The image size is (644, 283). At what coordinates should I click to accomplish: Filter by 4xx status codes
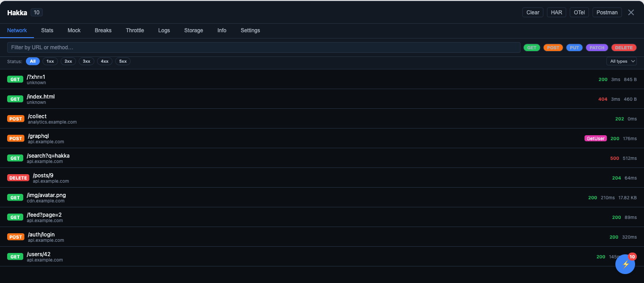pos(105,61)
